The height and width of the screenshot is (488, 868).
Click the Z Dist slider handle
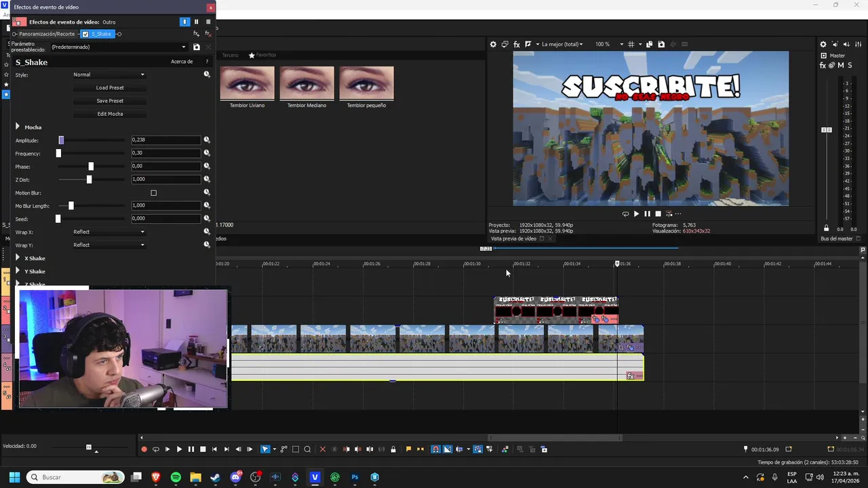(89, 180)
